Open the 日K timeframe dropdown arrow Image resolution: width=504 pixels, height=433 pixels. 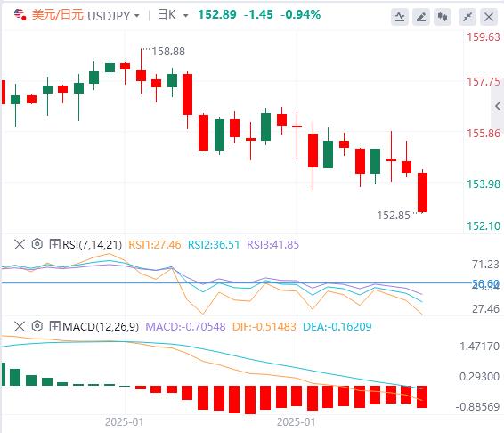185,15
